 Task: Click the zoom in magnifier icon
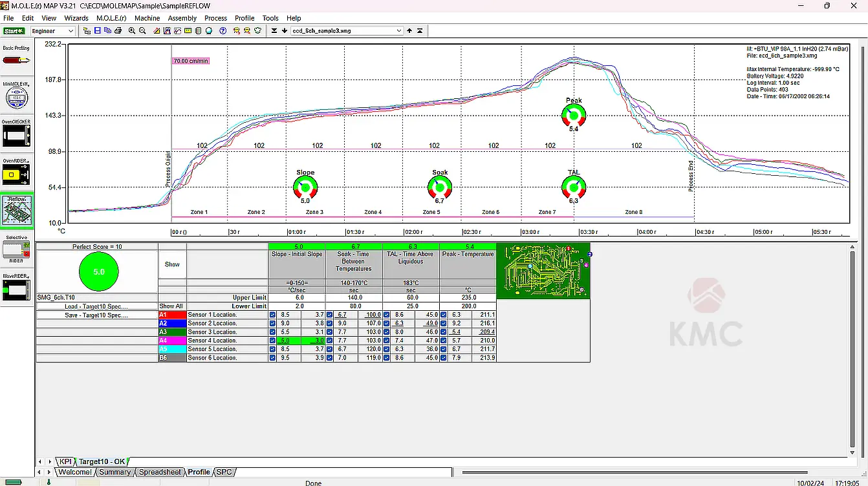tap(132, 31)
